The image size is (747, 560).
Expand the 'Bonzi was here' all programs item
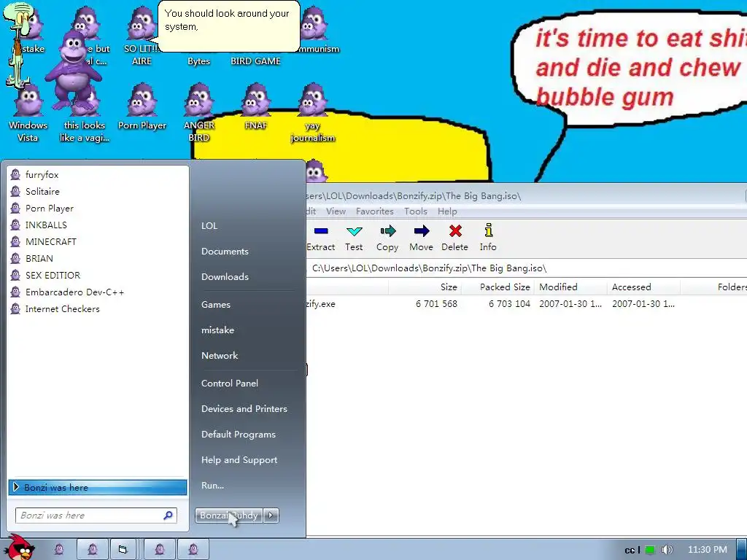pyautogui.click(x=98, y=487)
